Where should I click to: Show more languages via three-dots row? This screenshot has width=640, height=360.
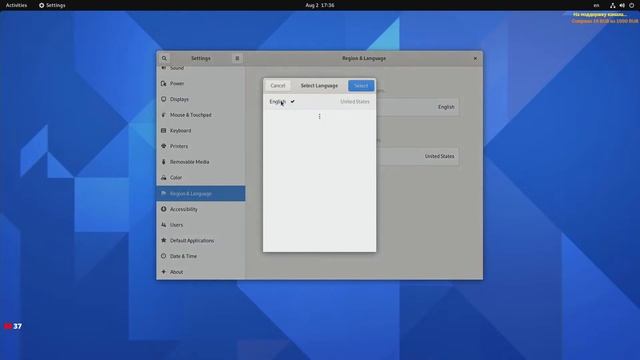click(x=320, y=117)
